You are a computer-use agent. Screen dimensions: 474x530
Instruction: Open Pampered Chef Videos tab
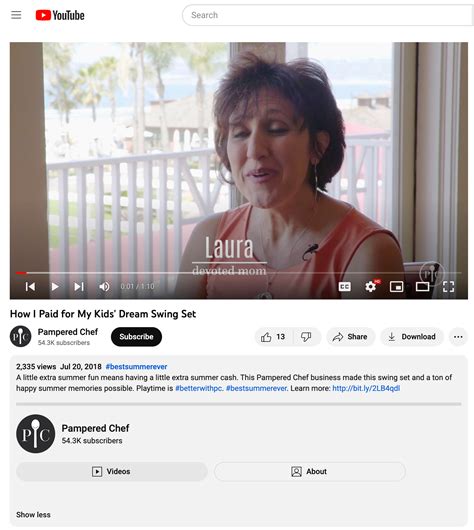point(112,472)
